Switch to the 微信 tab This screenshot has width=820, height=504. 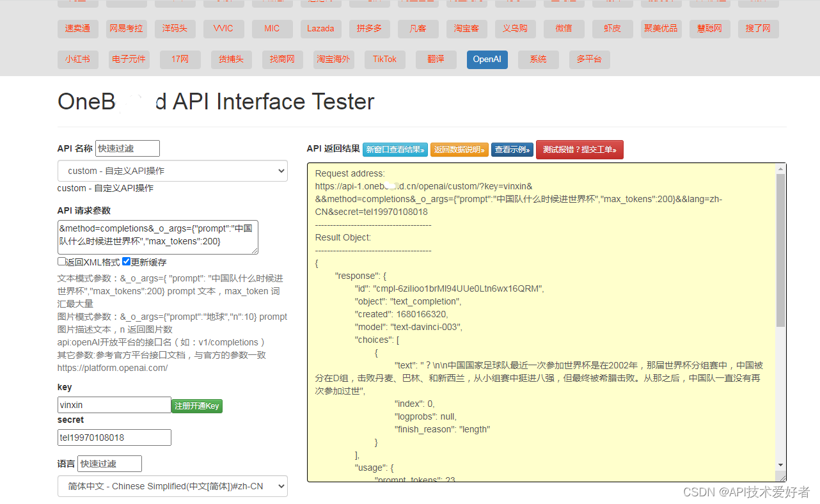tap(564, 29)
